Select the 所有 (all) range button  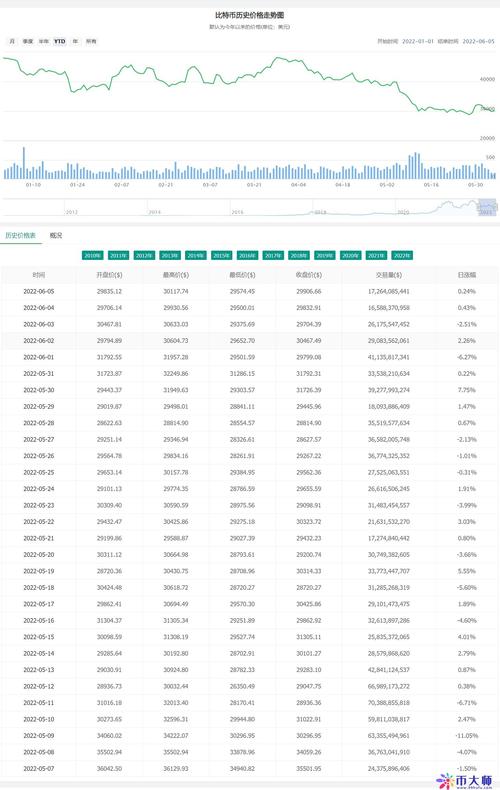(x=91, y=41)
